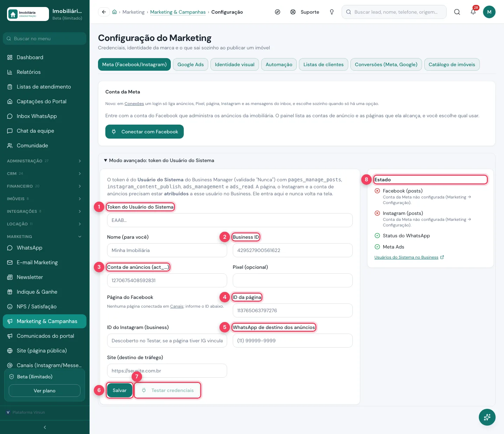This screenshot has width=504, height=434.
Task: Go to Relatórios in sidebar
Action: click(x=44, y=72)
